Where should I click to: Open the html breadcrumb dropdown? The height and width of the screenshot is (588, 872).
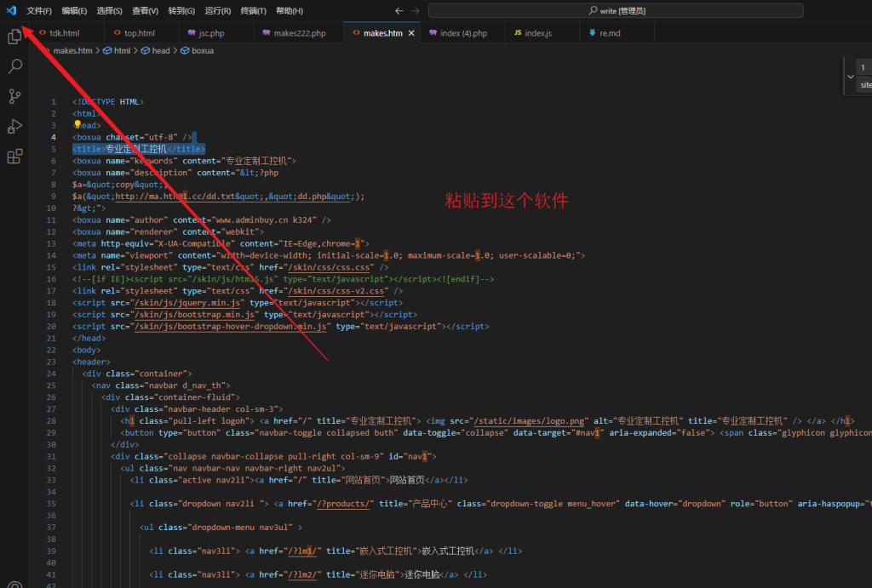click(x=122, y=50)
